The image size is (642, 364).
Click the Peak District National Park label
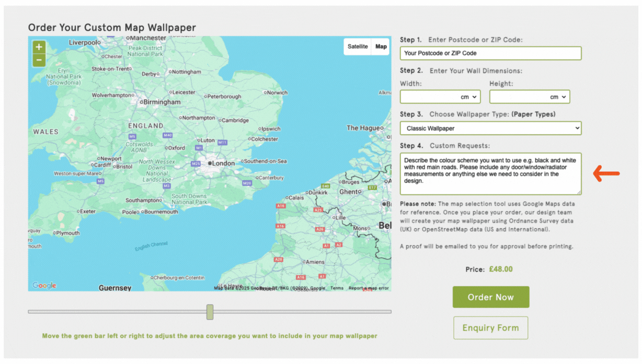[145, 51]
